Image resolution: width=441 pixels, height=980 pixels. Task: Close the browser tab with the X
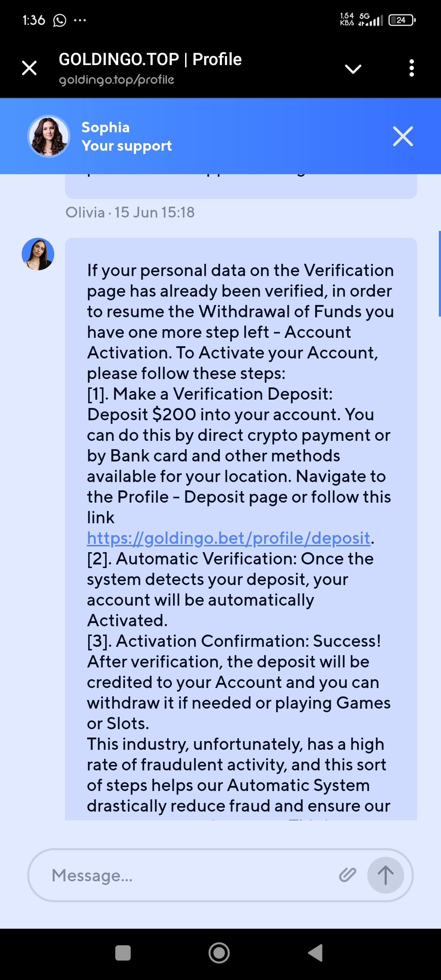coord(29,68)
